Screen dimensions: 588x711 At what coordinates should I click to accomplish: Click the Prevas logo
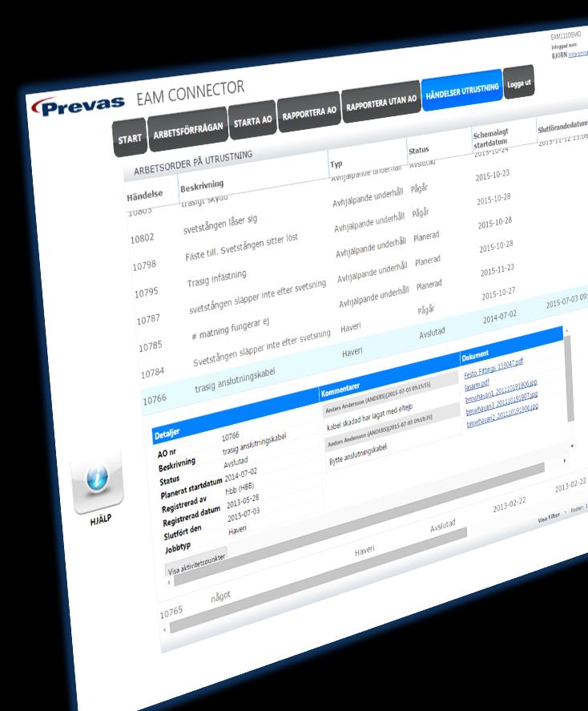(x=78, y=106)
